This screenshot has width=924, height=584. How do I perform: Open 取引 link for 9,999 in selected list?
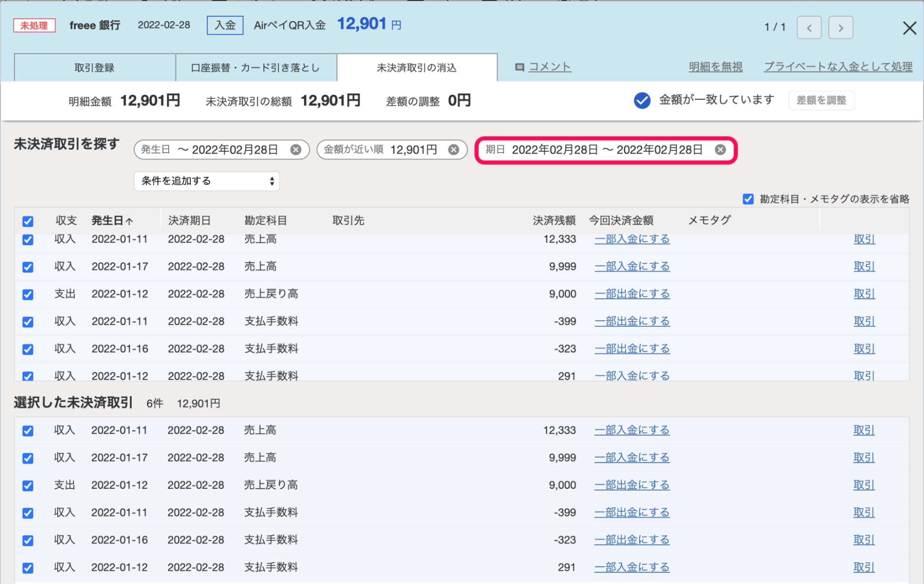[x=864, y=457]
